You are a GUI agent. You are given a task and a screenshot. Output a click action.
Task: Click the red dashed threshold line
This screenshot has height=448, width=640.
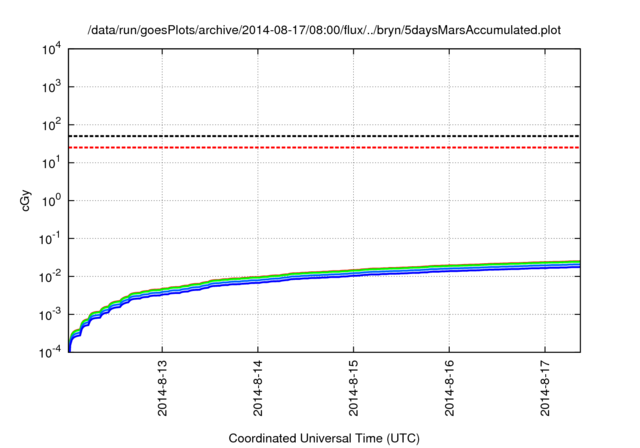pos(324,147)
